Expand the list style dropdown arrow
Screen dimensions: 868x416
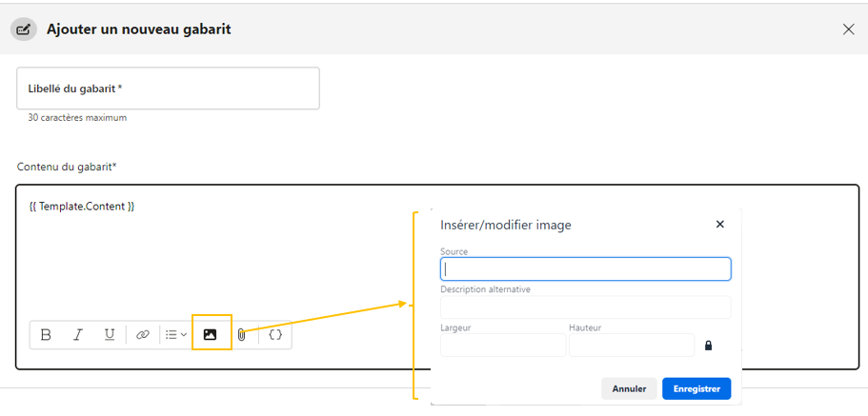click(x=184, y=335)
